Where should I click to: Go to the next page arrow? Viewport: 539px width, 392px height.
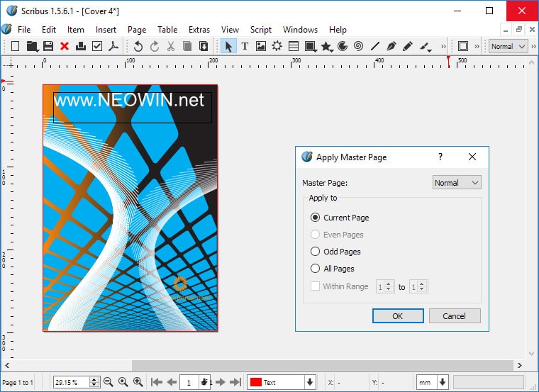click(x=221, y=382)
